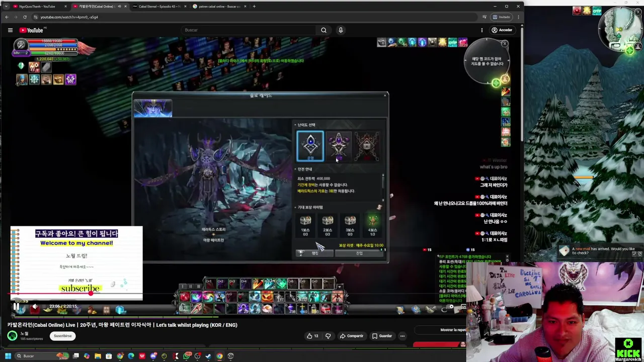This screenshot has width=644, height=362.
Task: Open a new browser tab with plus
Action: (x=254, y=7)
